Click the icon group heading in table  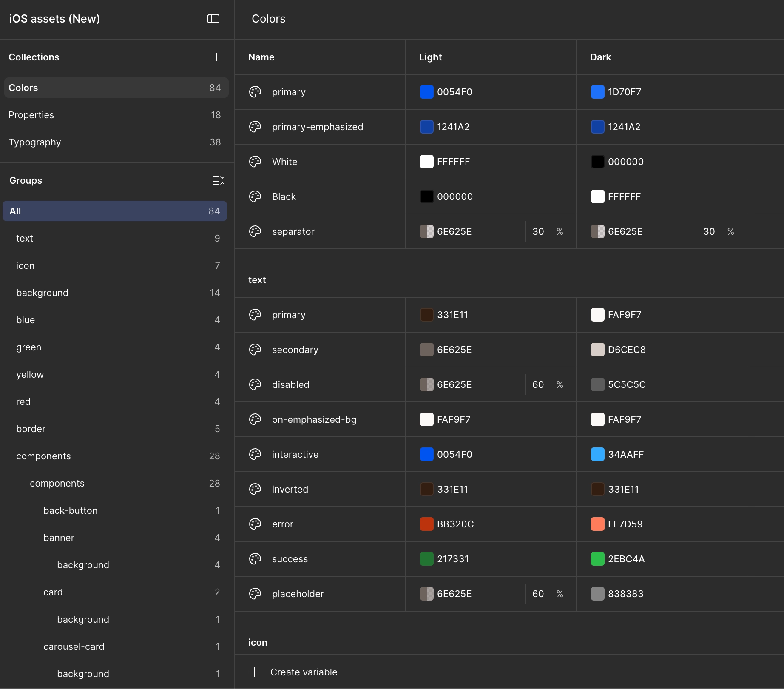point(258,642)
